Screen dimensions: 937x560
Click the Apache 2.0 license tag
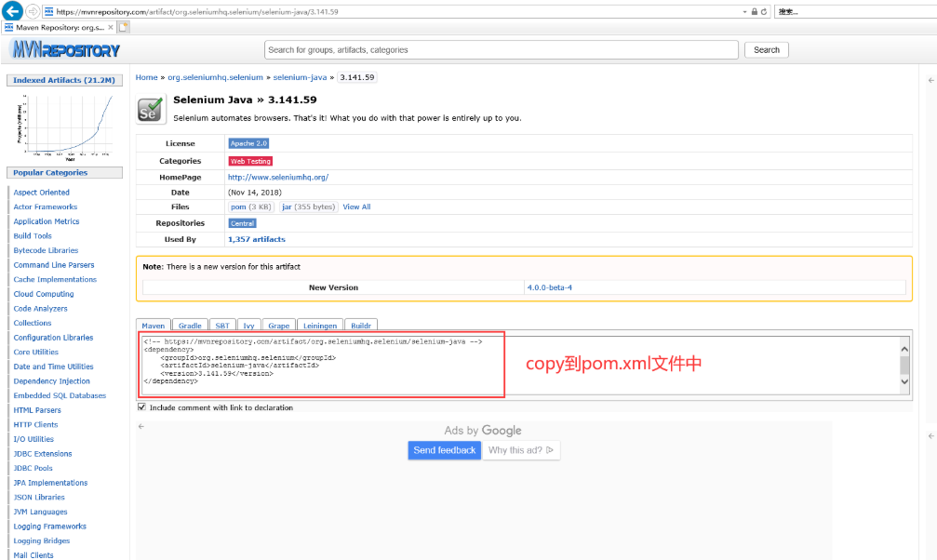248,143
